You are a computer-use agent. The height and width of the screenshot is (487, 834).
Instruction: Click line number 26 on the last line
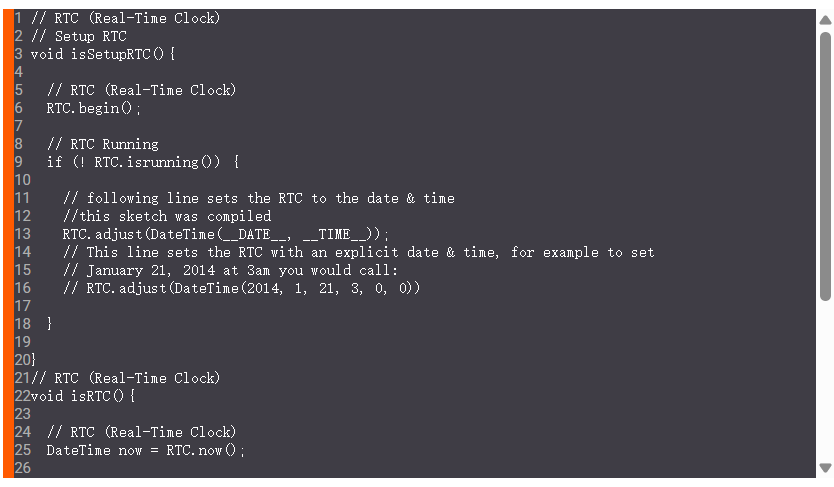pyautogui.click(x=22, y=468)
